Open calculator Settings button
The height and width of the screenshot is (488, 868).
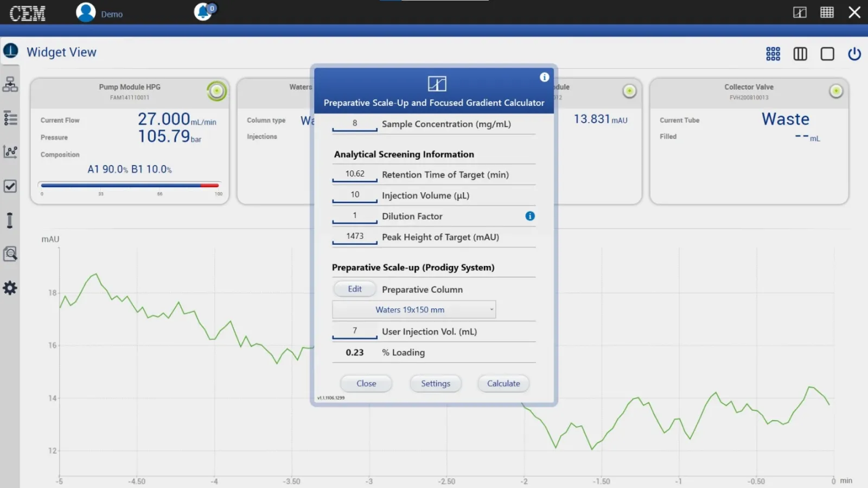435,383
